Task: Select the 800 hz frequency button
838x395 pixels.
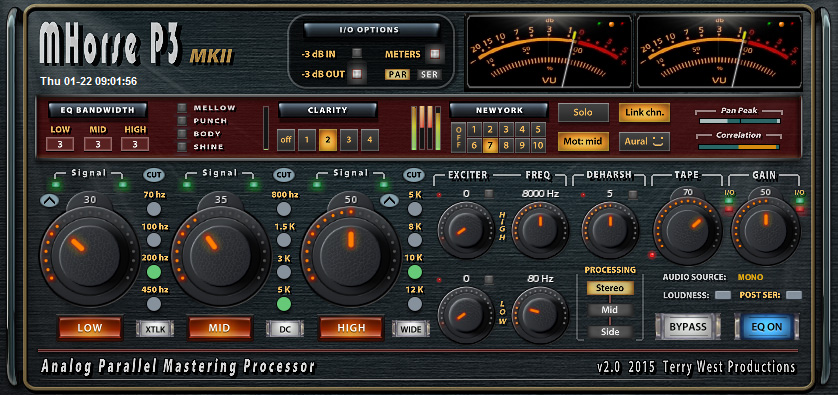Action: (x=284, y=208)
